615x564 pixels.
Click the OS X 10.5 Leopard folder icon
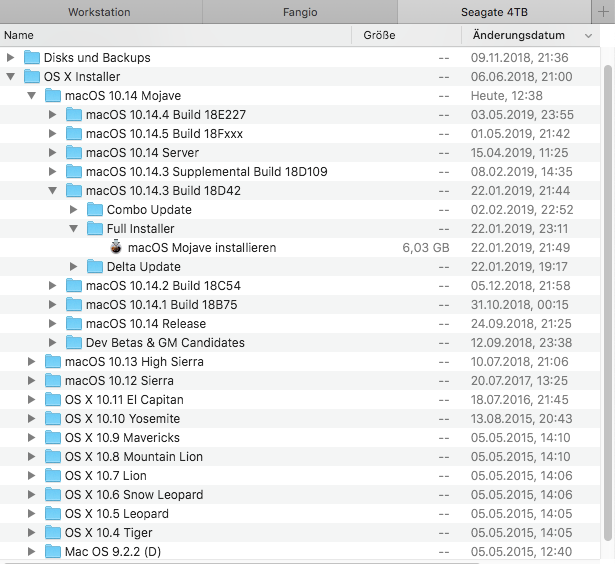coord(53,513)
